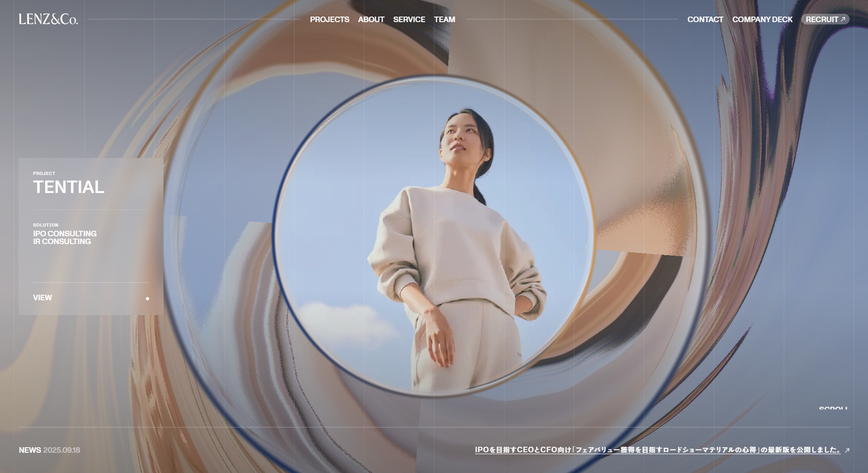Screen dimensions: 868x473
Task: Open the PROJECTS menu item
Action: 329,19
